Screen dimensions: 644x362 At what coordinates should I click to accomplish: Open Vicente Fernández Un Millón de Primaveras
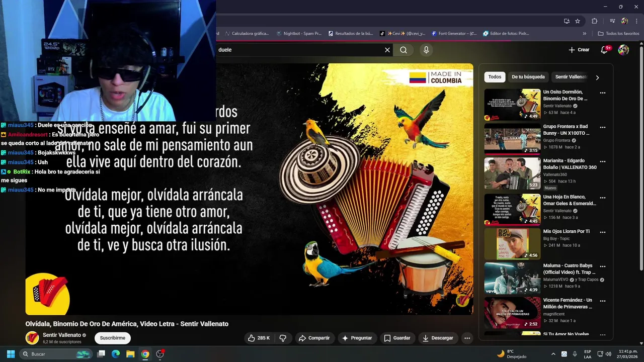(568, 303)
